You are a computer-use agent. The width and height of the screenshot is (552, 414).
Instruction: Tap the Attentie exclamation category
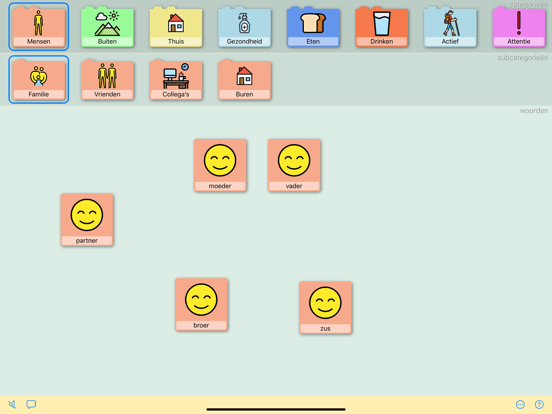click(519, 27)
